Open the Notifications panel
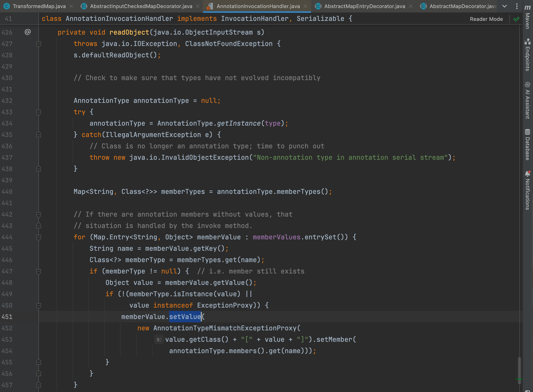Viewport: 533px width, 392px height. tap(527, 191)
